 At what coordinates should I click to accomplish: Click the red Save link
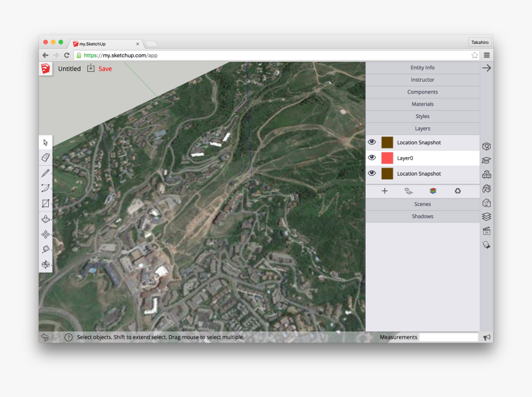(x=105, y=69)
